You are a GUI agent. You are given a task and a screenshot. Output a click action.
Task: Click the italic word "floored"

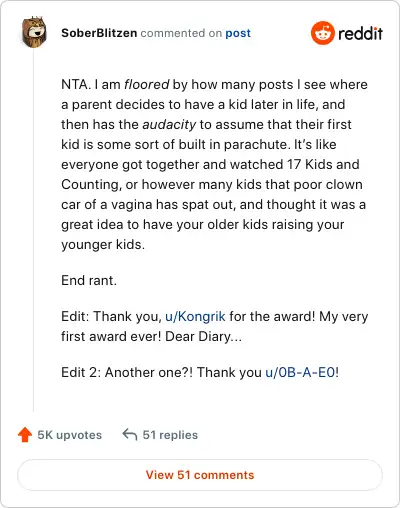click(147, 85)
